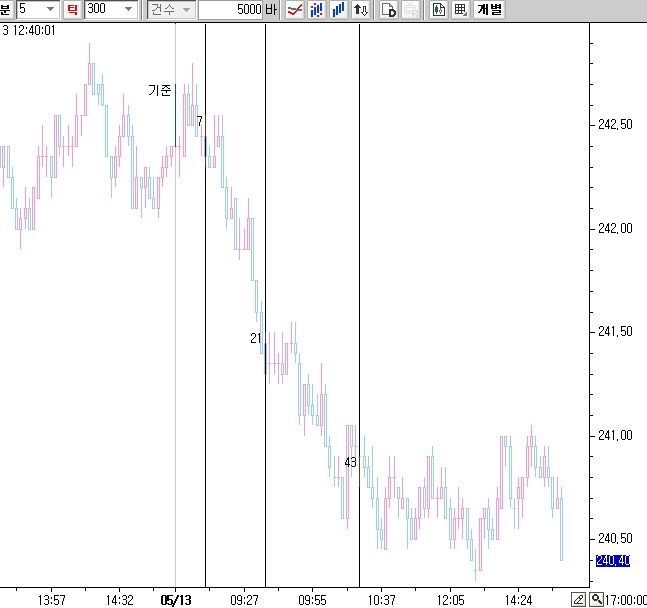Click the greyed-out icon left of chart settings
Image resolution: width=647 pixels, height=608 pixels.
(x=410, y=9)
